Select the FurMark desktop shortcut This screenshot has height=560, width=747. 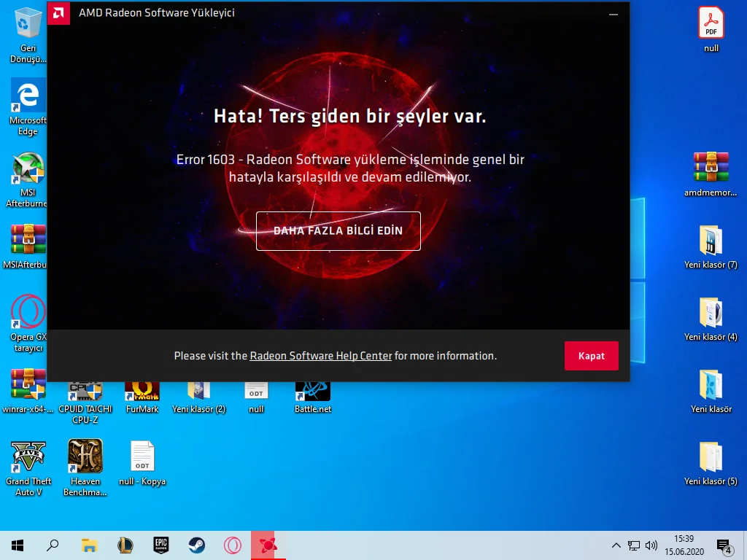coord(142,397)
